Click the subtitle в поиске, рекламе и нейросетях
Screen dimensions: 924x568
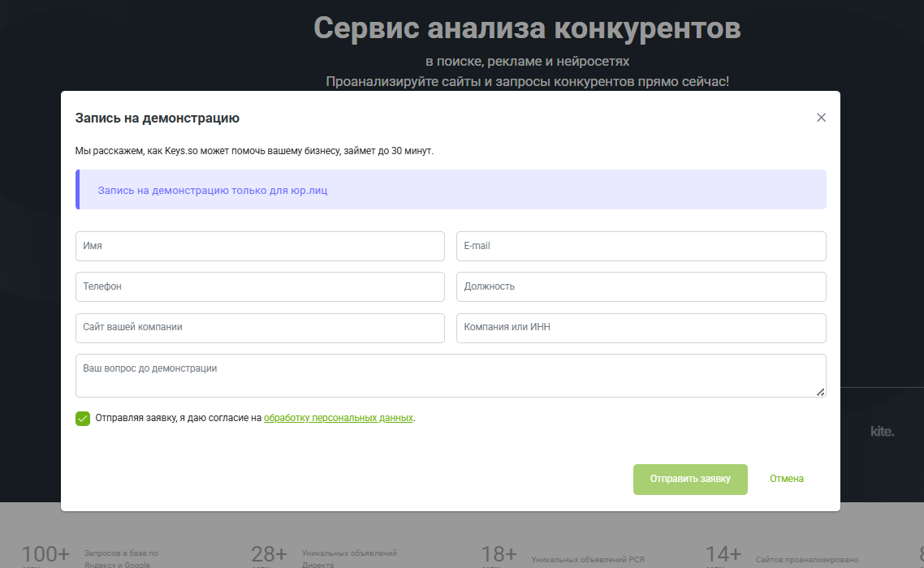click(528, 62)
